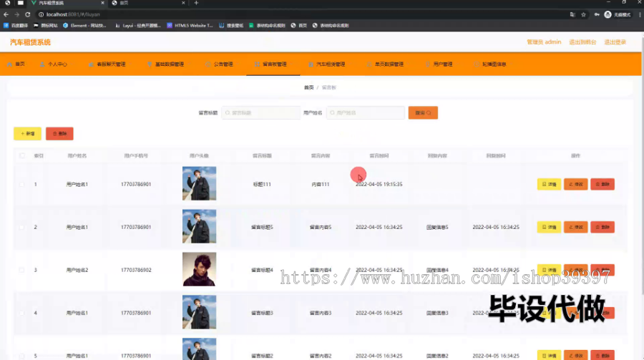The height and width of the screenshot is (360, 644).
Task: Click the 退出登录 logout link
Action: (615, 42)
